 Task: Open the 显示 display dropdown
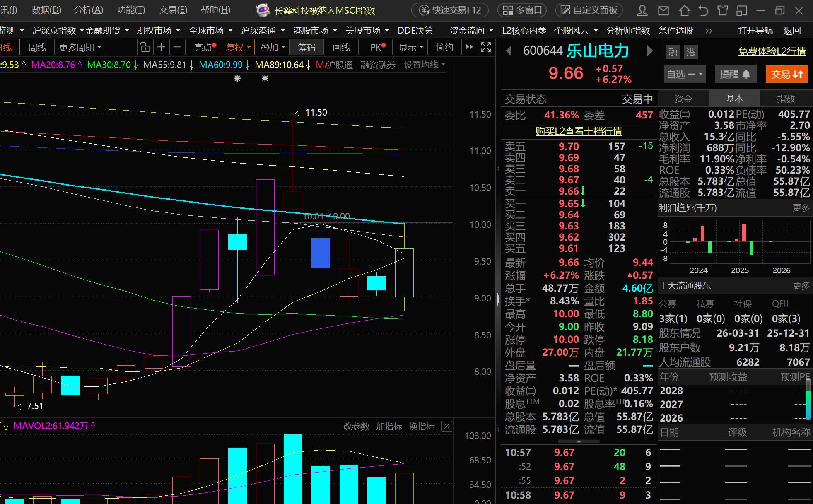(411, 48)
